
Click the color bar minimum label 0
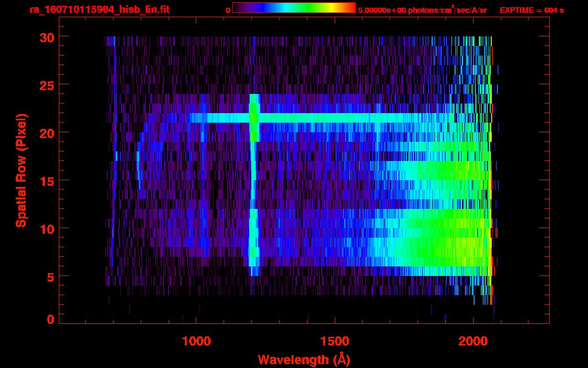click(228, 10)
